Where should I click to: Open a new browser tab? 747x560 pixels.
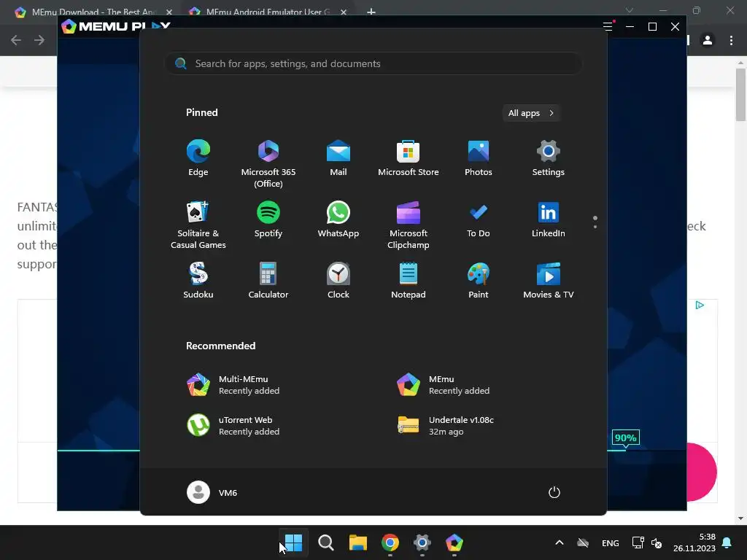click(x=371, y=12)
